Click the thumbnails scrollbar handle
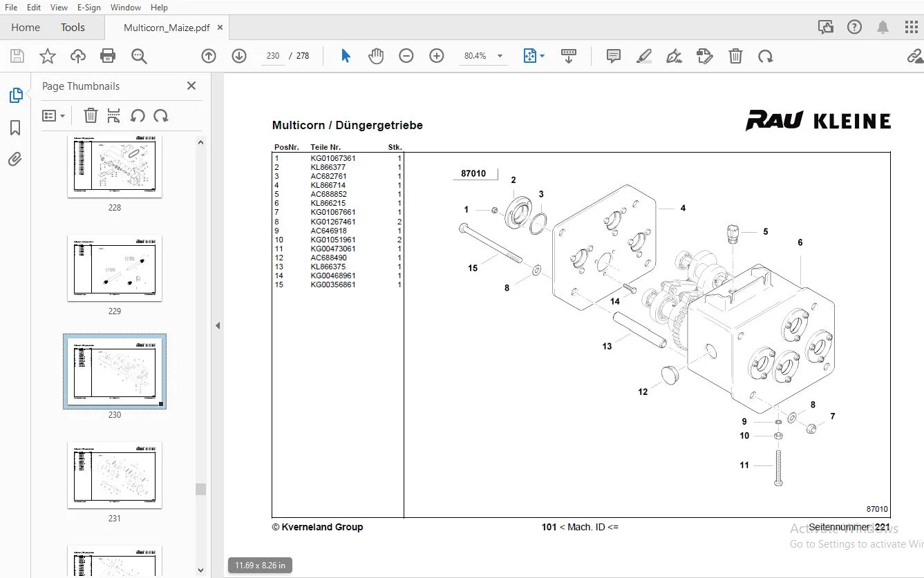The width and height of the screenshot is (924, 578). [201, 489]
